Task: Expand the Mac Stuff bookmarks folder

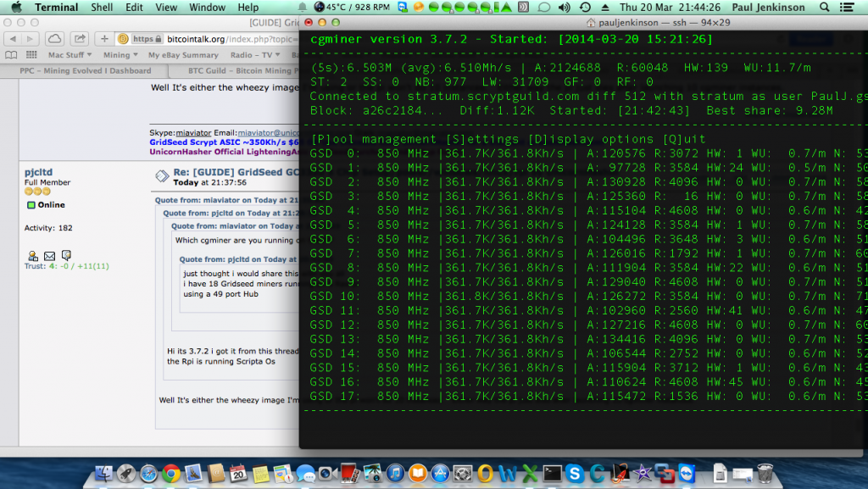Action: 70,55
